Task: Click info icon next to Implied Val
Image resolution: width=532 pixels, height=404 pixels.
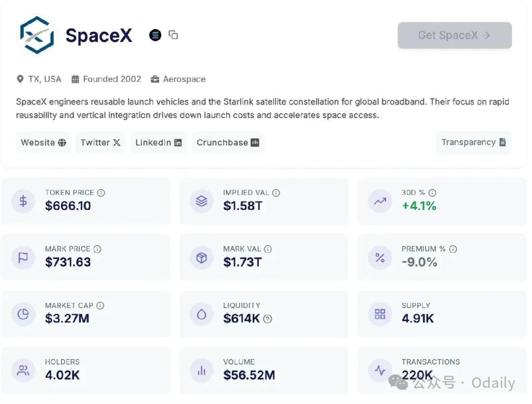Action: tap(276, 193)
